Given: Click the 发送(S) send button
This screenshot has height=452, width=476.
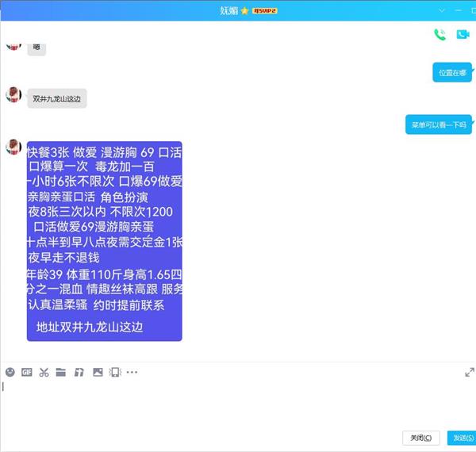Looking at the screenshot, I should [461, 438].
